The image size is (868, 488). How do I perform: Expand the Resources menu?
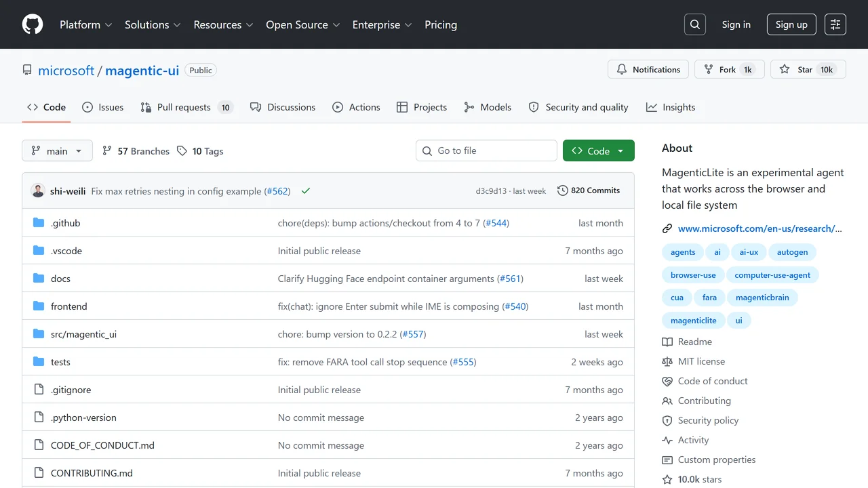click(223, 24)
